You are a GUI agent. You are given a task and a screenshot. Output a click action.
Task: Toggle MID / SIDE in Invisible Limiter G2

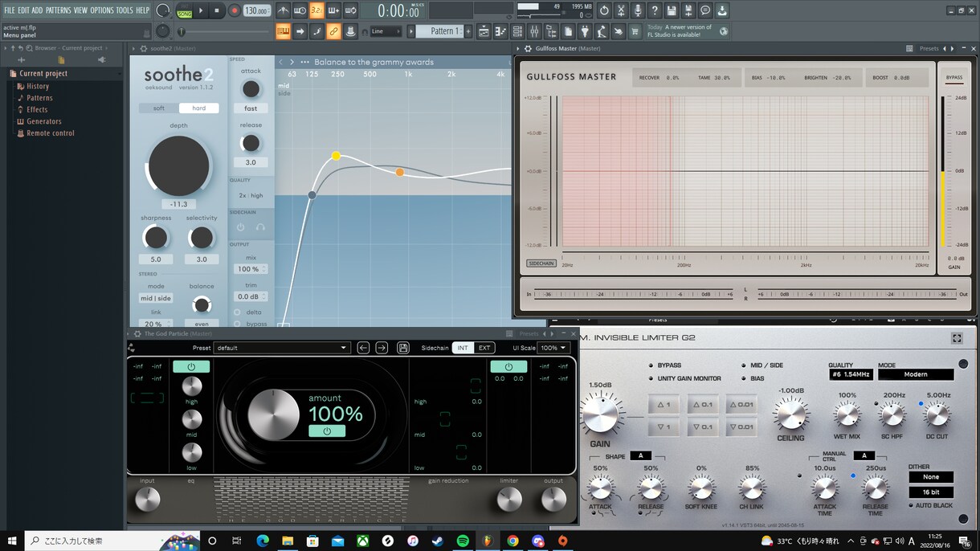coord(762,365)
